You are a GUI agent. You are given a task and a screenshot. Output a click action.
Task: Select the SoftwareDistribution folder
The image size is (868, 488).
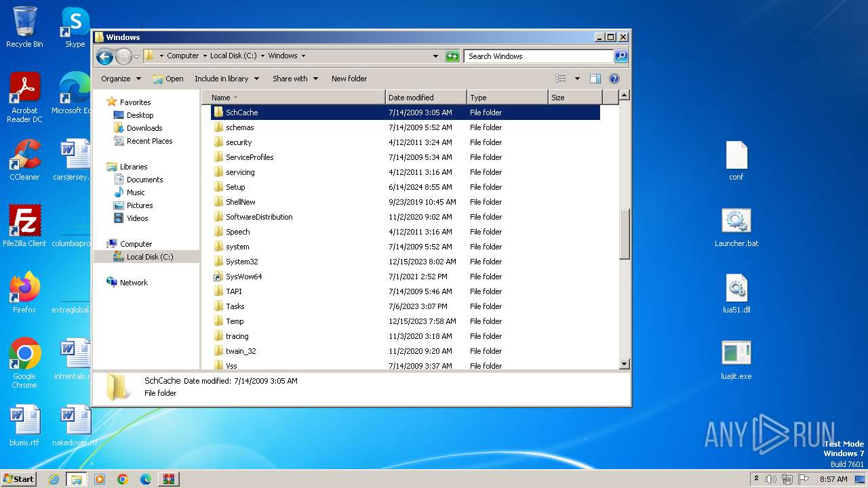click(405, 217)
